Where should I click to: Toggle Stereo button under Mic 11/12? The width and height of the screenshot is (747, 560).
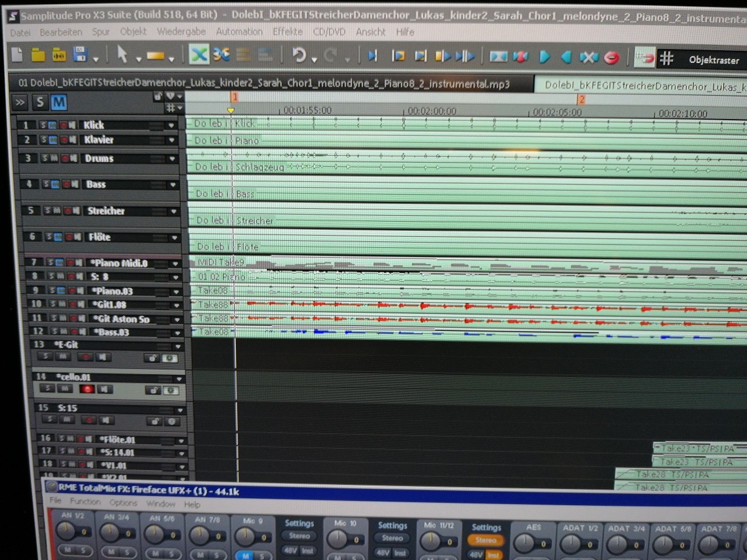(486, 540)
